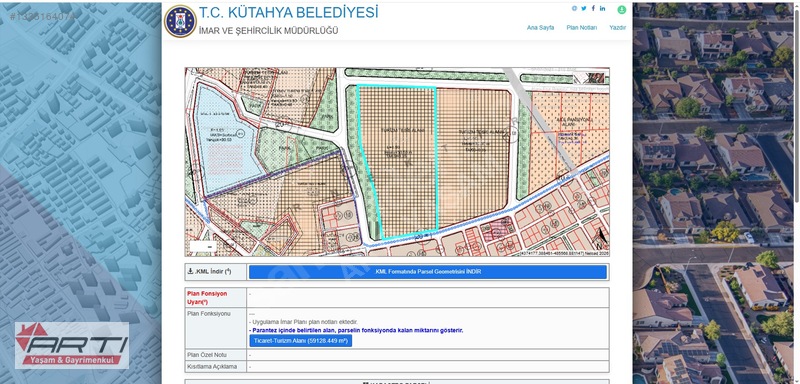This screenshot has width=800, height=384.
Task: Click the Uygulama İmar Planı plan notları ektedir line
Action: tap(303, 322)
